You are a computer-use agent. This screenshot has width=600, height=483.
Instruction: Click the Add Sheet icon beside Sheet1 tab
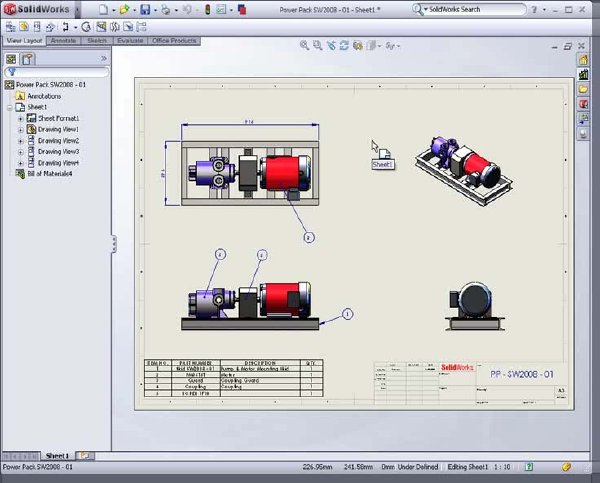[x=85, y=455]
